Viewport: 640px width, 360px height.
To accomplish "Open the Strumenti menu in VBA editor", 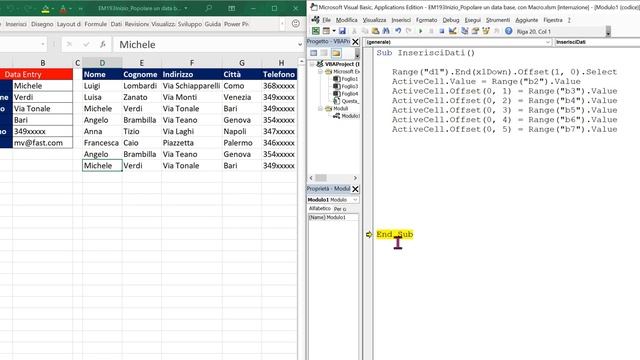I will [x=498, y=20].
